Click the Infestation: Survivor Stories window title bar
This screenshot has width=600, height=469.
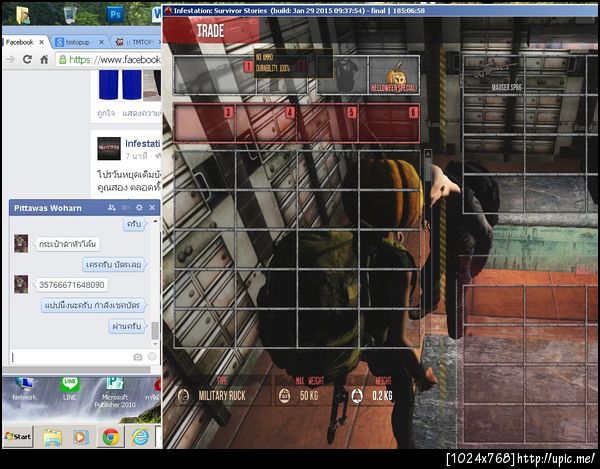pyautogui.click(x=381, y=11)
